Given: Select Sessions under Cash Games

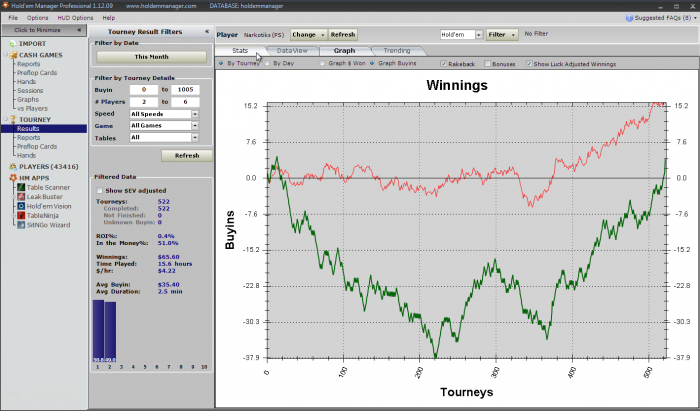Looking at the screenshot, I should point(30,91).
